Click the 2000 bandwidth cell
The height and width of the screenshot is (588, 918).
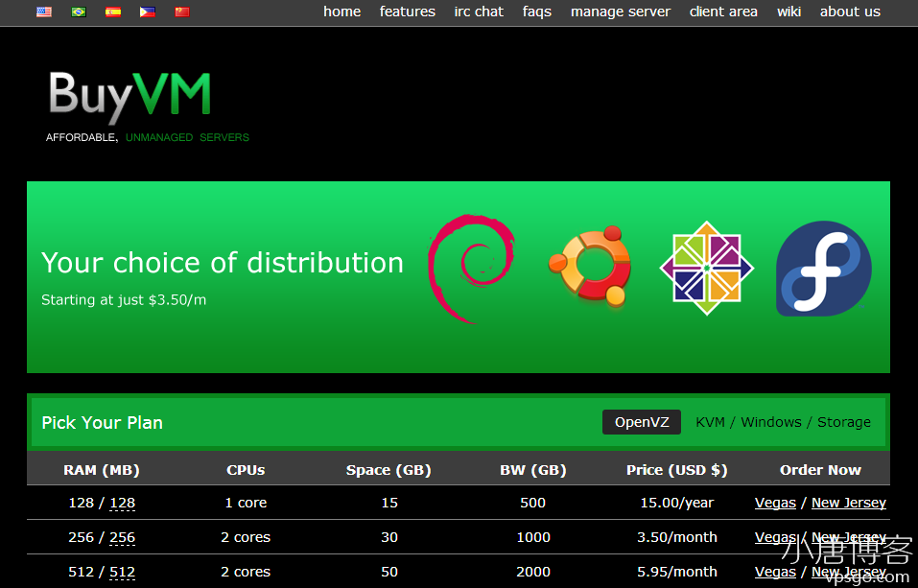tap(533, 573)
